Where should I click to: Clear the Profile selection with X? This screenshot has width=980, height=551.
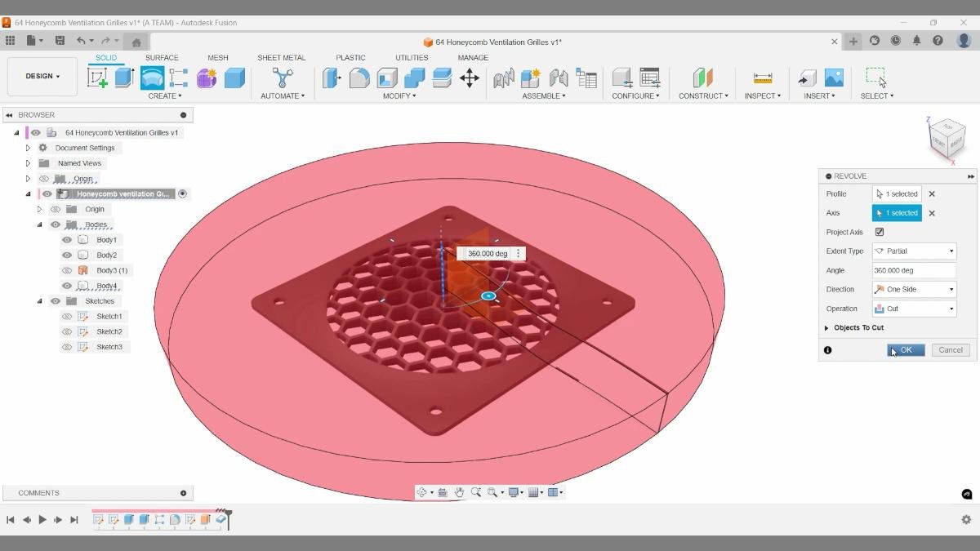point(932,194)
